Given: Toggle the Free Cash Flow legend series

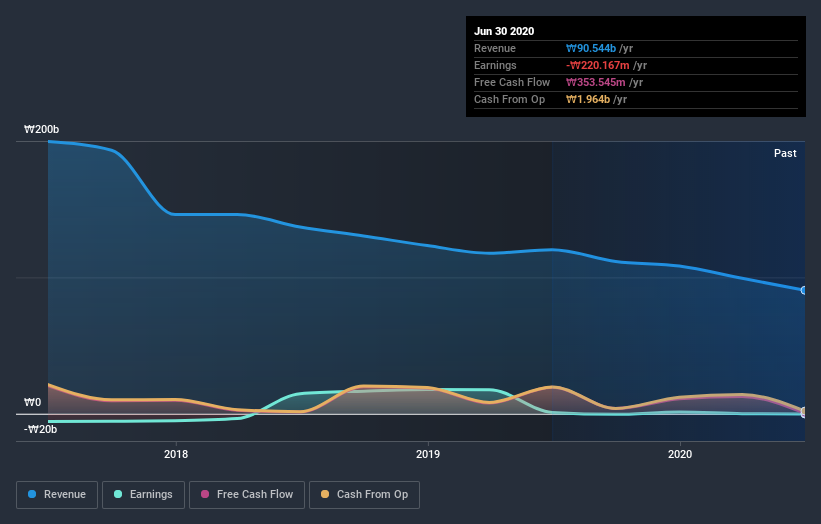Looking at the screenshot, I should 247,495.
